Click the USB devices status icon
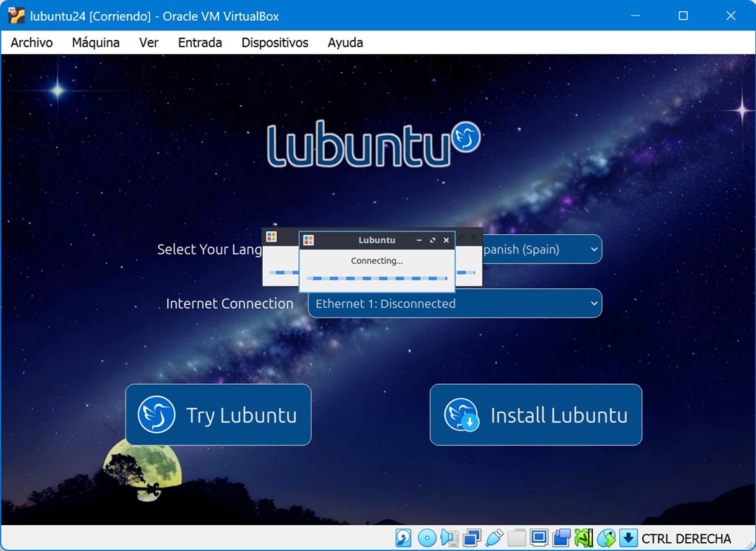Screen dimensions: 756x551 point(495,538)
